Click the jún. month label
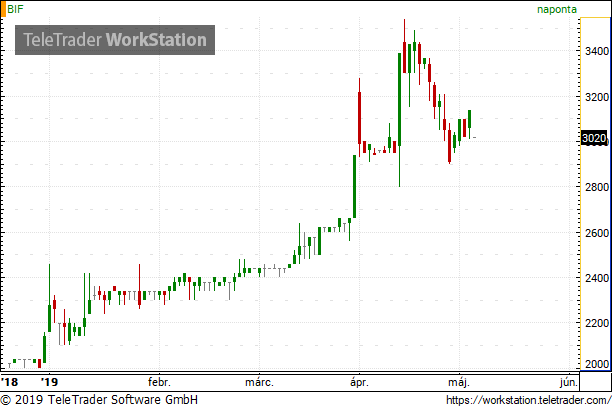This screenshot has width=612, height=409. pyautogui.click(x=568, y=382)
